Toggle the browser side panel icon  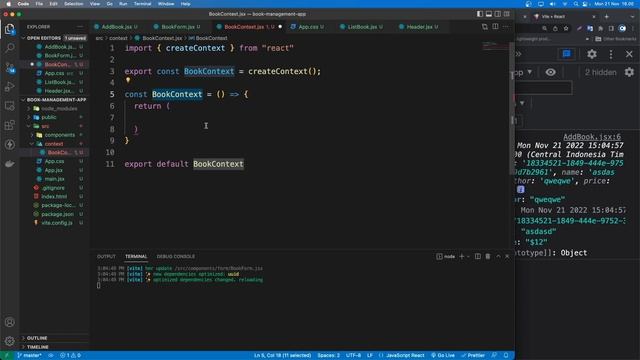611,28
